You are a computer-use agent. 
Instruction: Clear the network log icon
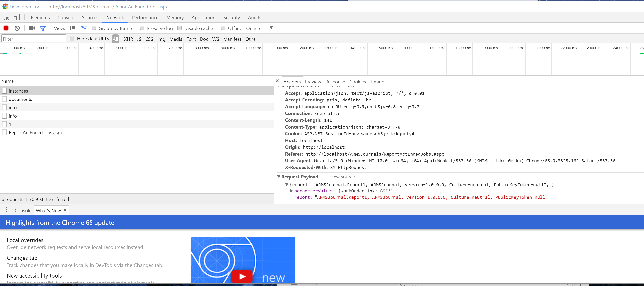coord(17,28)
